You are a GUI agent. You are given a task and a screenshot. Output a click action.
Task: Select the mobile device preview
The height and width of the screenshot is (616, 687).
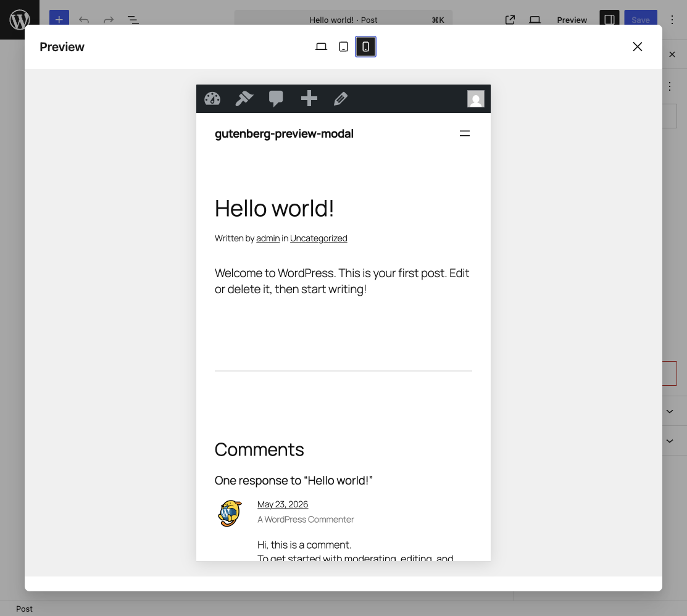366,47
